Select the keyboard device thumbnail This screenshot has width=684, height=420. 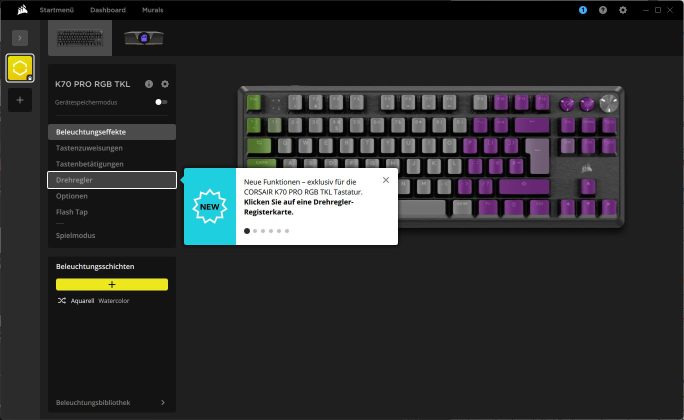coord(80,38)
